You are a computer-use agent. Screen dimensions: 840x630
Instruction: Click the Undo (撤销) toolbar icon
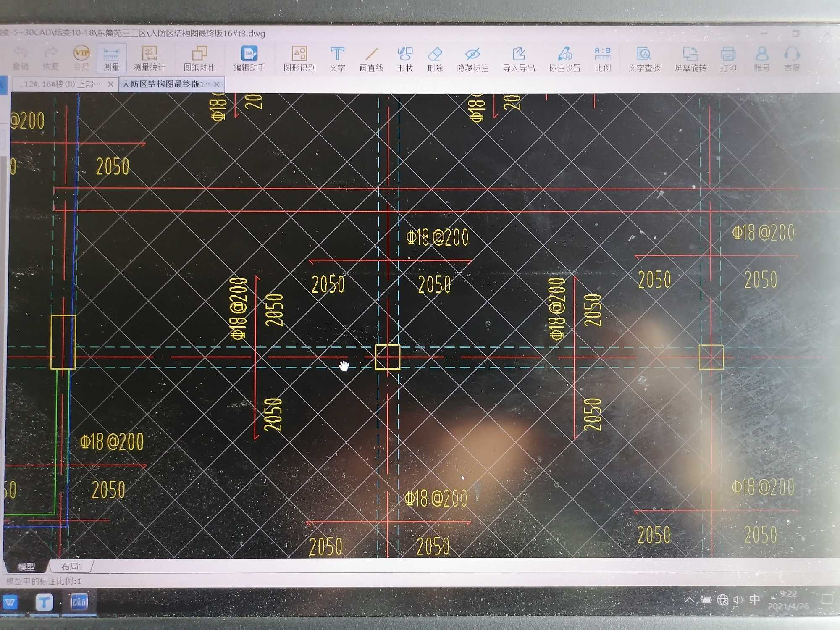(x=21, y=58)
